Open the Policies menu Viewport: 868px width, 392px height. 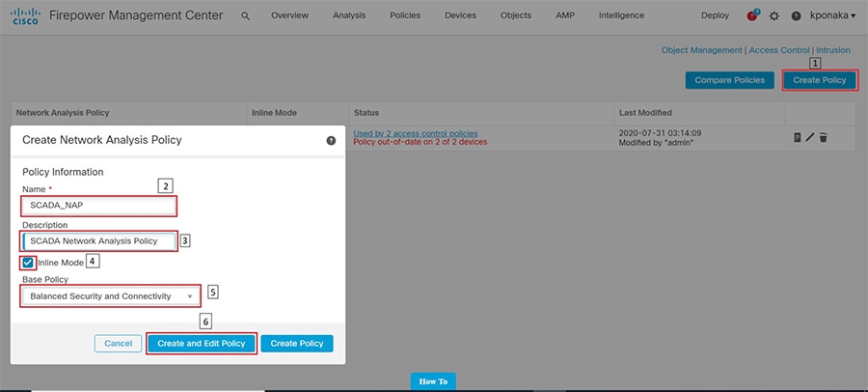point(405,15)
